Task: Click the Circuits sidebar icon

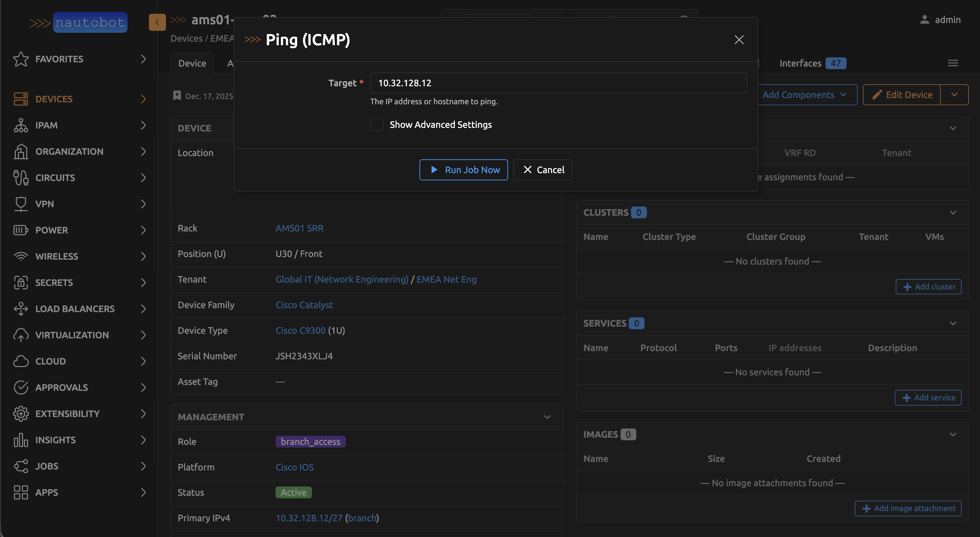Action: (x=21, y=178)
